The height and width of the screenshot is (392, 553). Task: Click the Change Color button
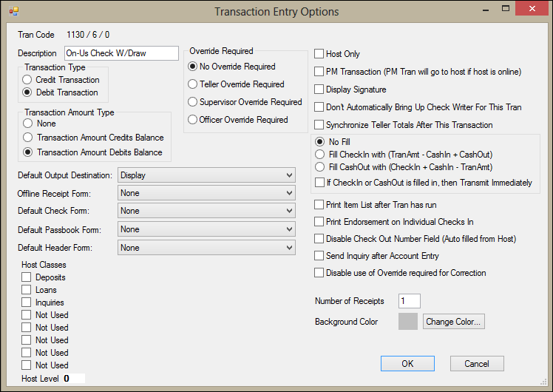click(x=453, y=322)
